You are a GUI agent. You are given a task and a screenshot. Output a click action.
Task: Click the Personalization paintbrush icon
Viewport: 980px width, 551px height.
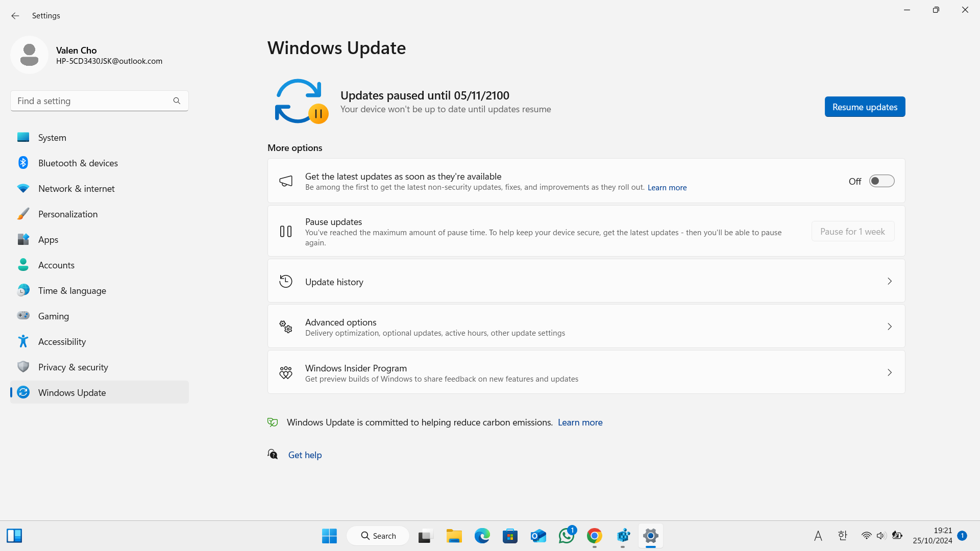click(x=23, y=214)
